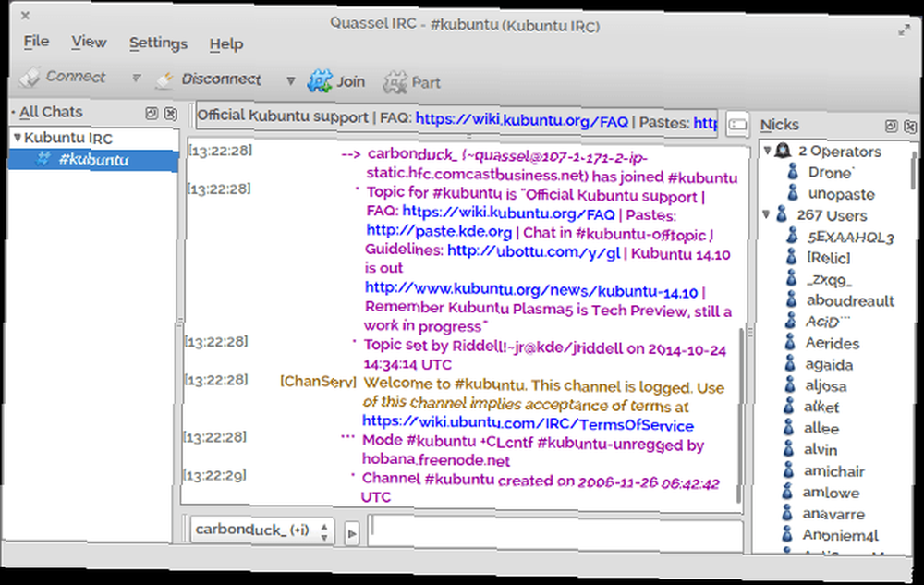Screen dimensions: 924x585
Task: Collapse the 267 Users group
Action: point(766,214)
